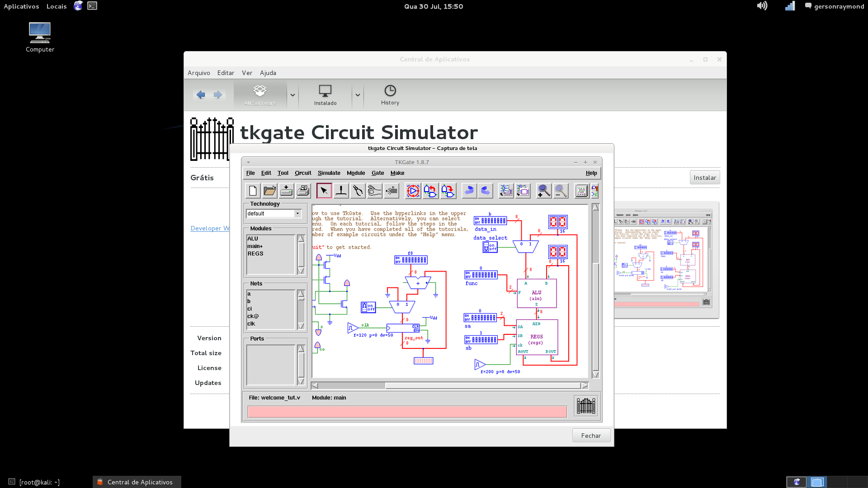
Task: Select the All Software section
Action: point(260,95)
